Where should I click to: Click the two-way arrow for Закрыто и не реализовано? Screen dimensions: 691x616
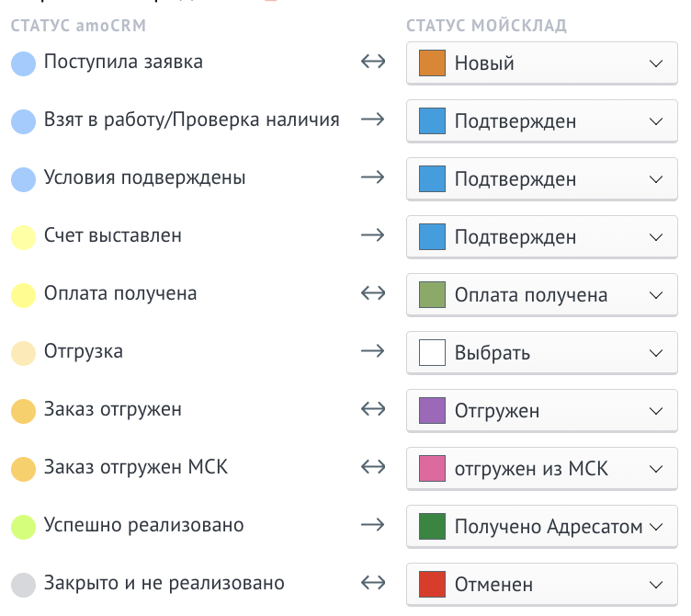point(373,583)
